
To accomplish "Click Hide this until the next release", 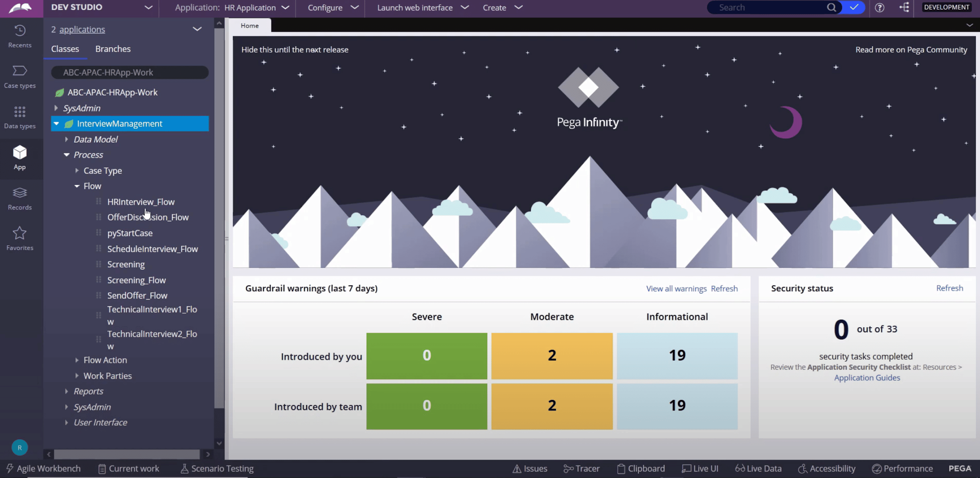I will click(x=295, y=50).
